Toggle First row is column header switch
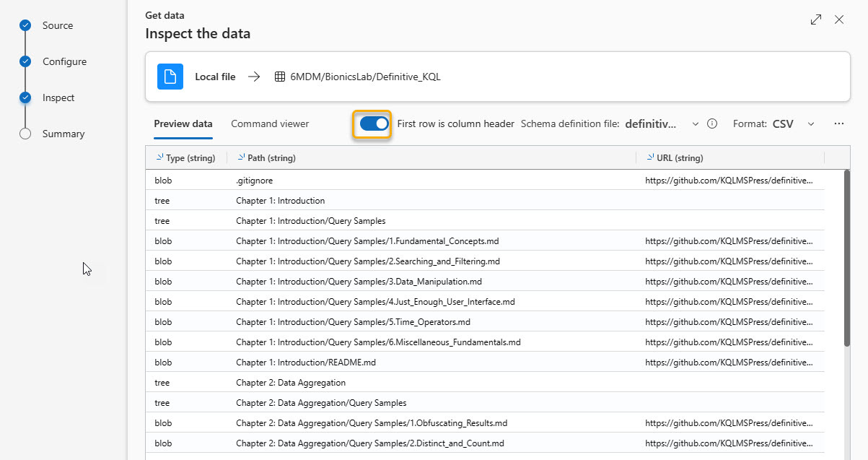This screenshot has width=868, height=460. click(374, 123)
